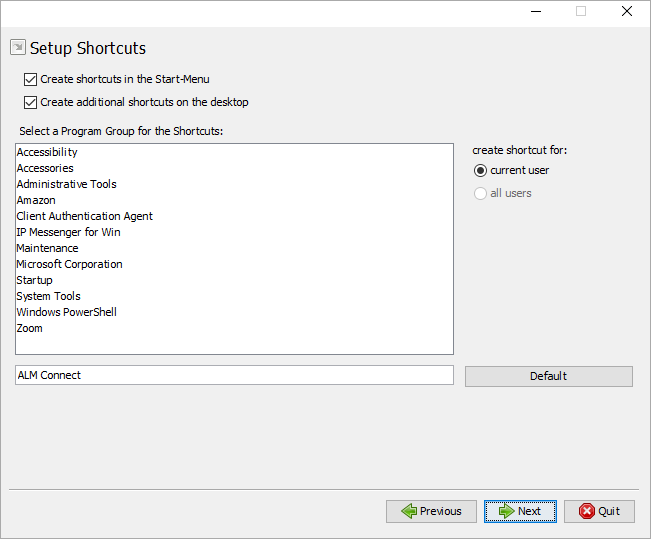Close the setup window

point(627,11)
